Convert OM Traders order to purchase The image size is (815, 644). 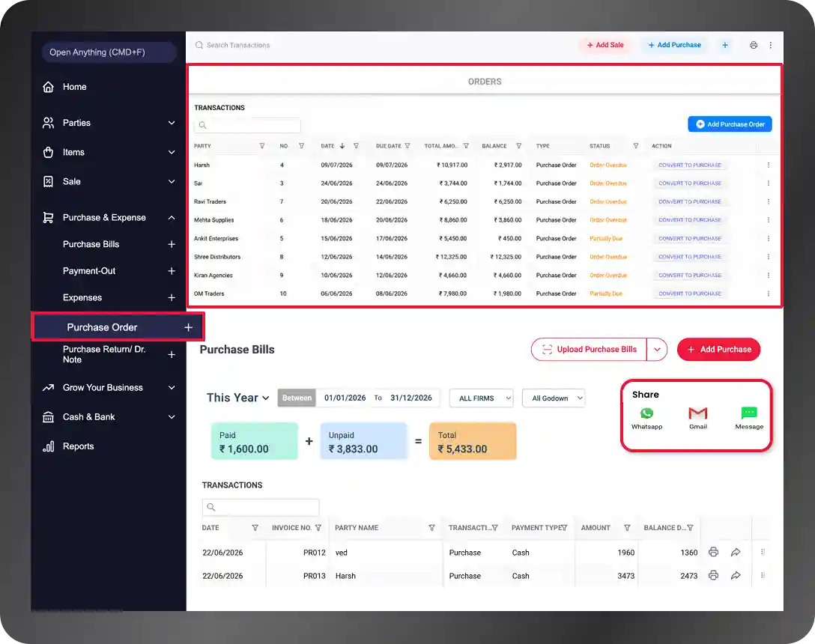pos(690,294)
